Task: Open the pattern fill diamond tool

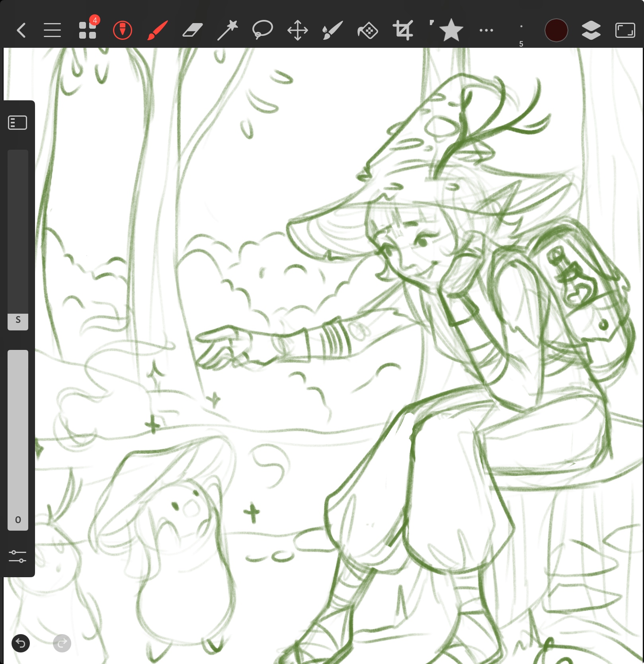Action: click(x=368, y=30)
